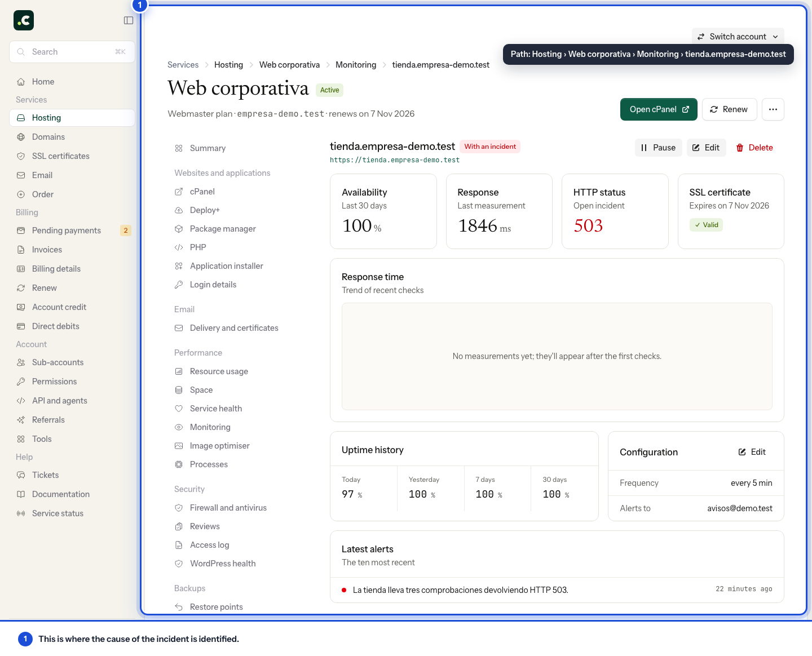Screen dimensions: 812x656
Task: Collapse the sidebar with the panel icon
Action: tap(129, 20)
